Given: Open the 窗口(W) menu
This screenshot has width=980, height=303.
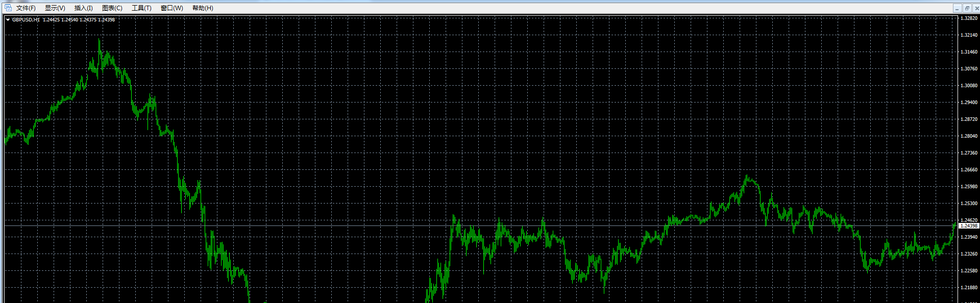Looking at the screenshot, I should (x=171, y=8).
